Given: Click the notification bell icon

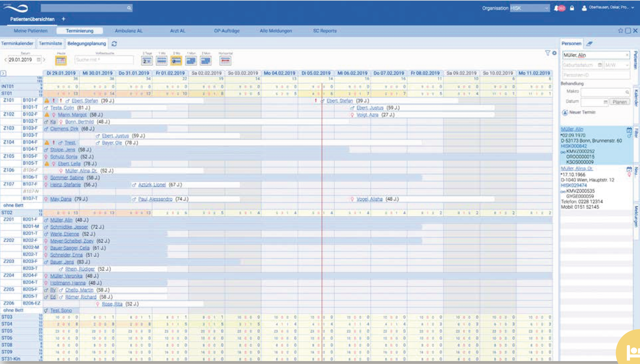Looking at the screenshot, I should pyautogui.click(x=556, y=8).
